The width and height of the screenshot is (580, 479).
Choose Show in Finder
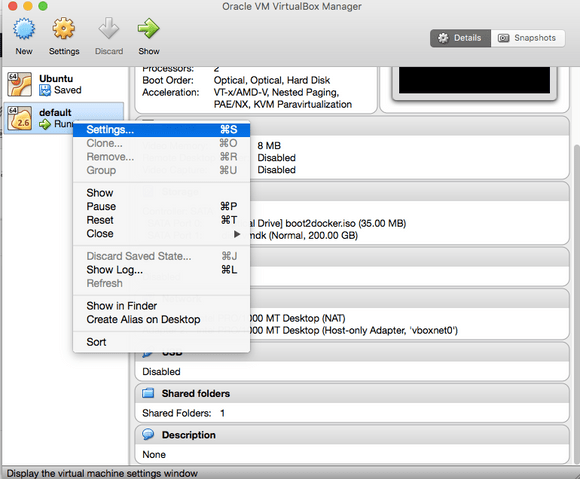click(x=161, y=306)
